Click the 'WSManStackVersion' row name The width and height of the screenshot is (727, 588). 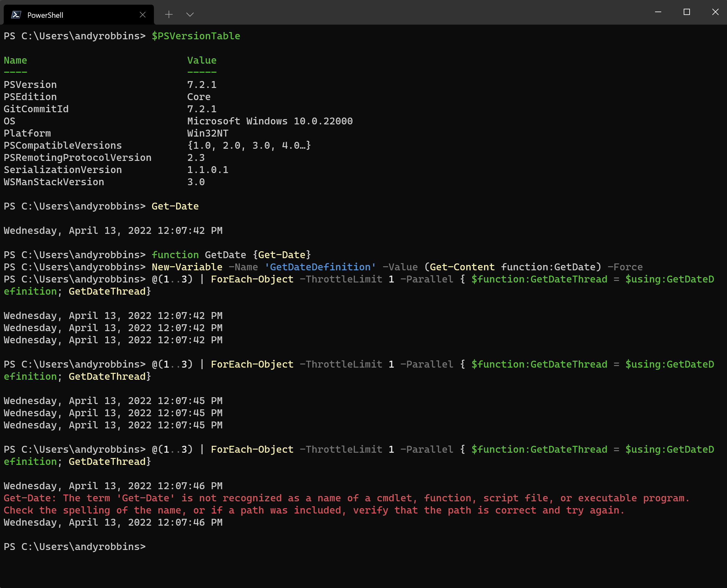pyautogui.click(x=54, y=182)
